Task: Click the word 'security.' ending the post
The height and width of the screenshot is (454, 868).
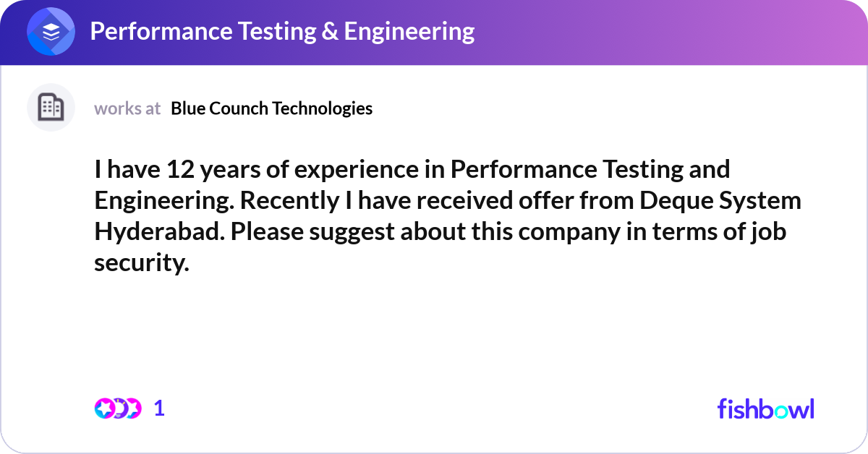Action: click(142, 264)
